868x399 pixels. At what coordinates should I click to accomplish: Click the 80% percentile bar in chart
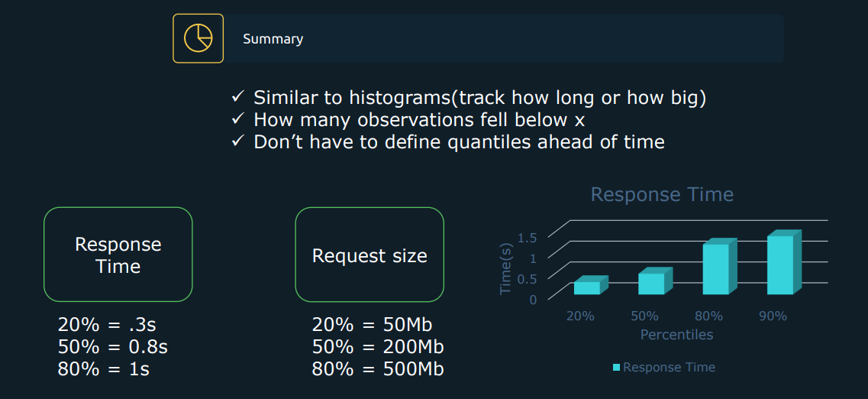[720, 267]
